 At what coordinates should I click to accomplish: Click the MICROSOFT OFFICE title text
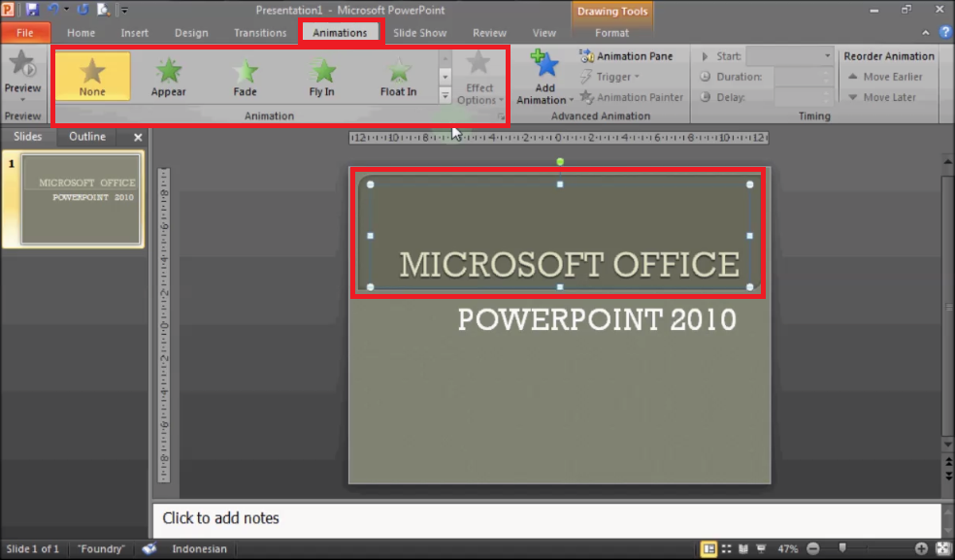[x=569, y=264]
